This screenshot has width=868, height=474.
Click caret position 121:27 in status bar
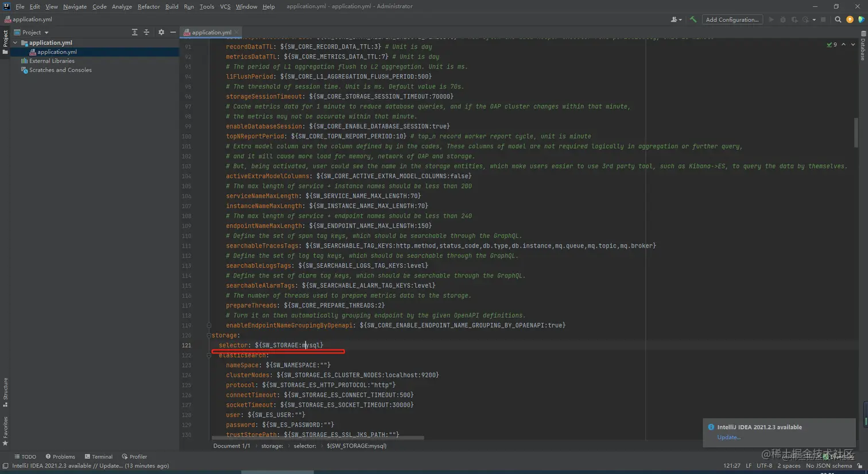click(731, 466)
